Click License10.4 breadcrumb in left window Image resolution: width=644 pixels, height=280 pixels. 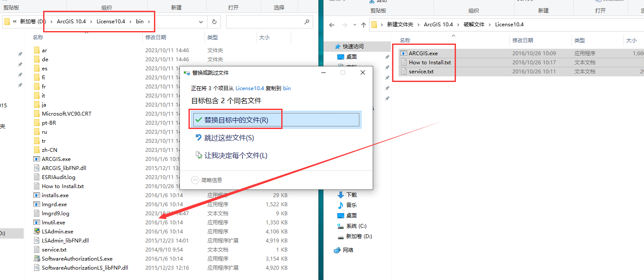tap(111, 22)
